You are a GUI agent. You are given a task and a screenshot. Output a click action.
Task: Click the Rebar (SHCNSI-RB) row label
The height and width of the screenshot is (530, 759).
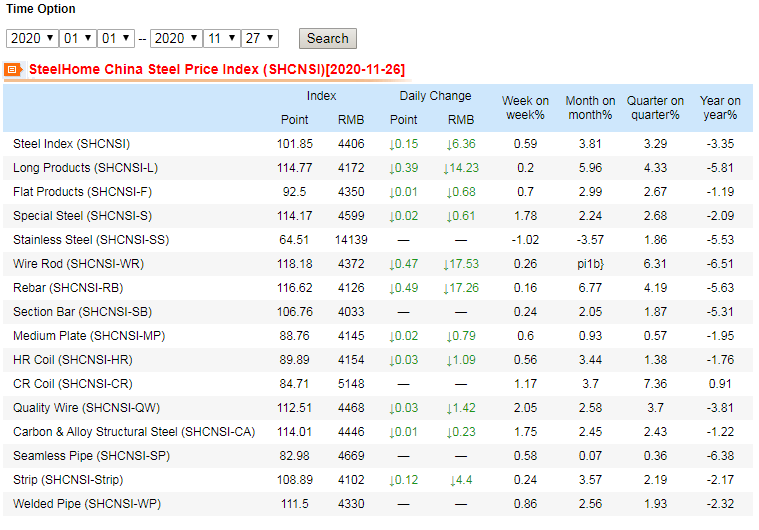pos(69,288)
